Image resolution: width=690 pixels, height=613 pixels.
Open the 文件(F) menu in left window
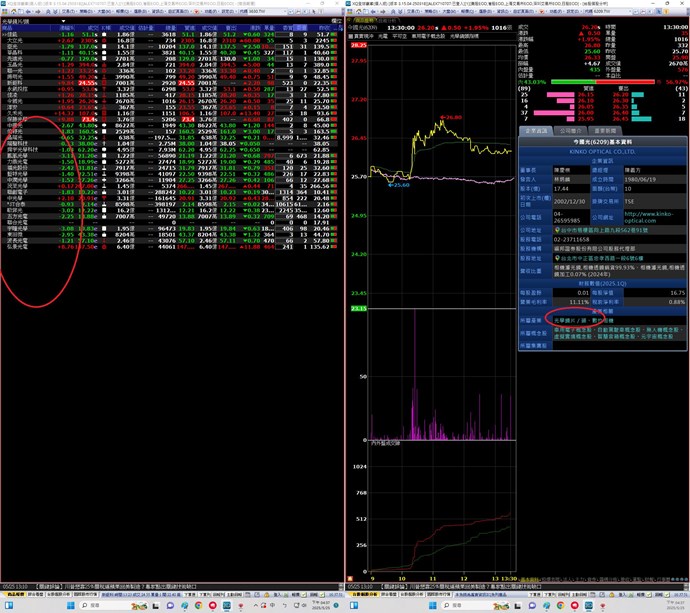point(14,12)
